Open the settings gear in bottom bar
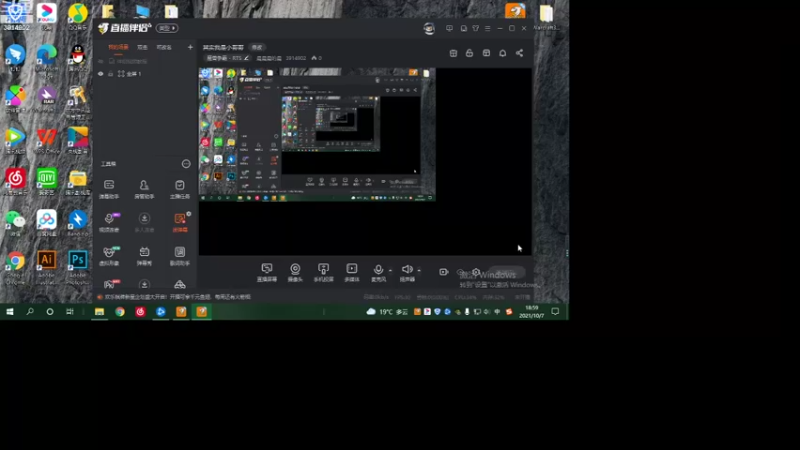 tap(476, 272)
